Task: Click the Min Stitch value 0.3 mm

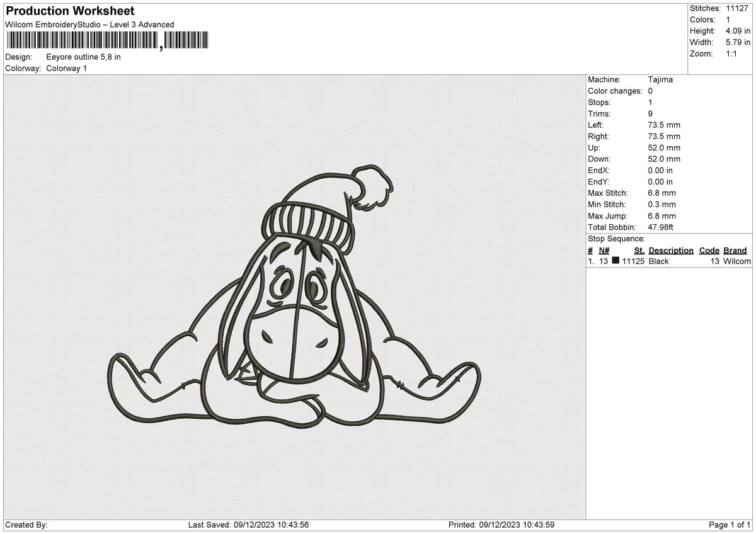Action: tap(662, 204)
